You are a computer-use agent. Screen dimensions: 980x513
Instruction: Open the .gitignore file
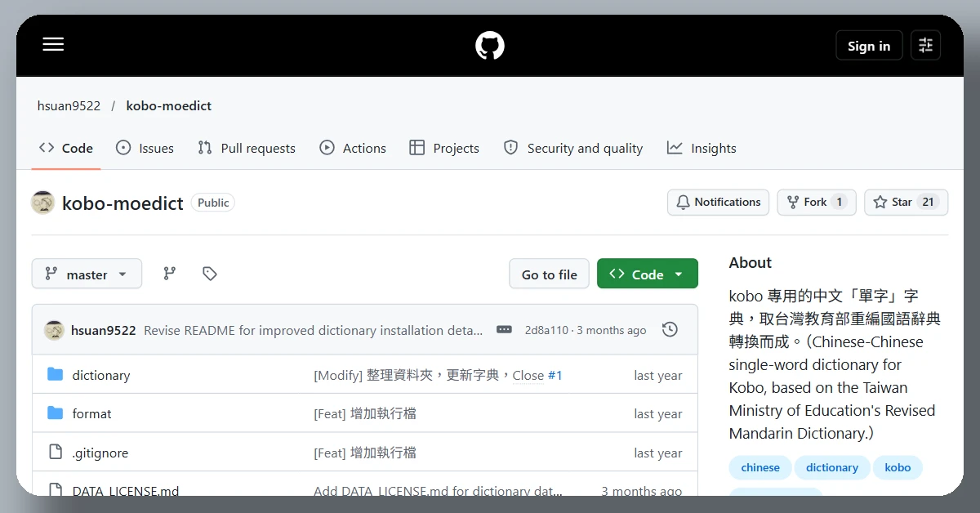(100, 453)
